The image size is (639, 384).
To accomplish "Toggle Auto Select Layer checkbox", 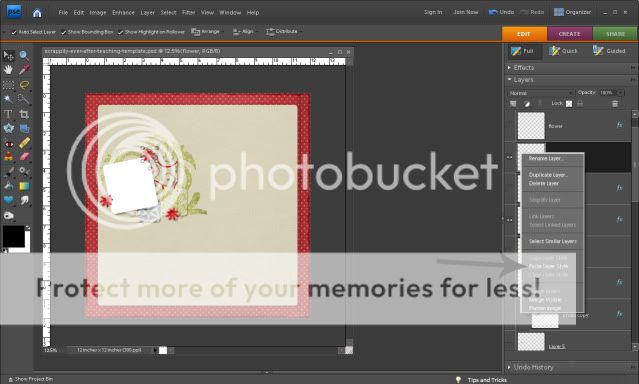I will 14,32.
